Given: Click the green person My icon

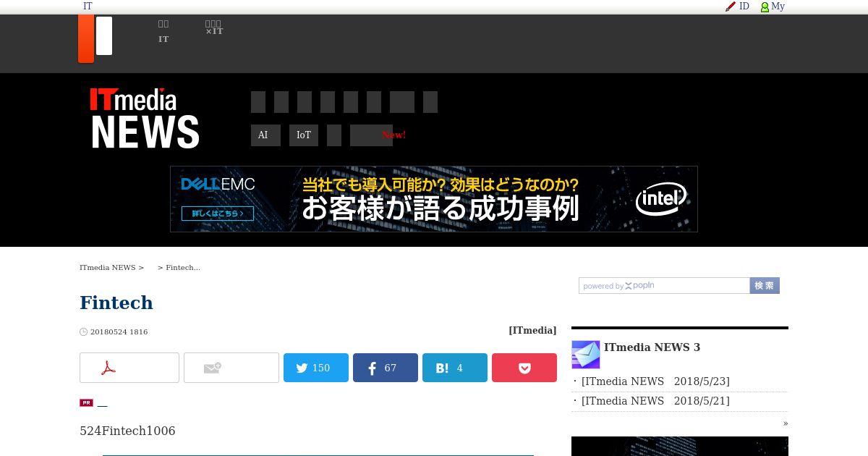Looking at the screenshot, I should (x=765, y=7).
